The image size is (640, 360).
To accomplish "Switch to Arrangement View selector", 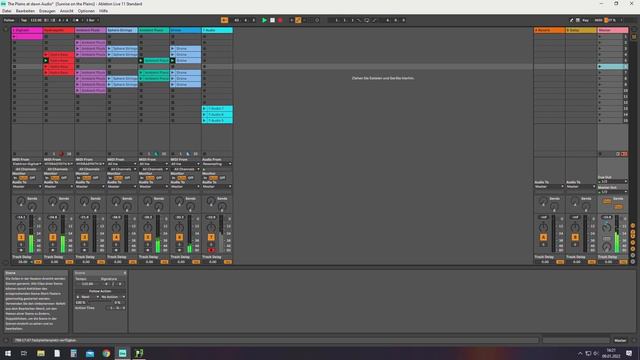I will (634, 30).
